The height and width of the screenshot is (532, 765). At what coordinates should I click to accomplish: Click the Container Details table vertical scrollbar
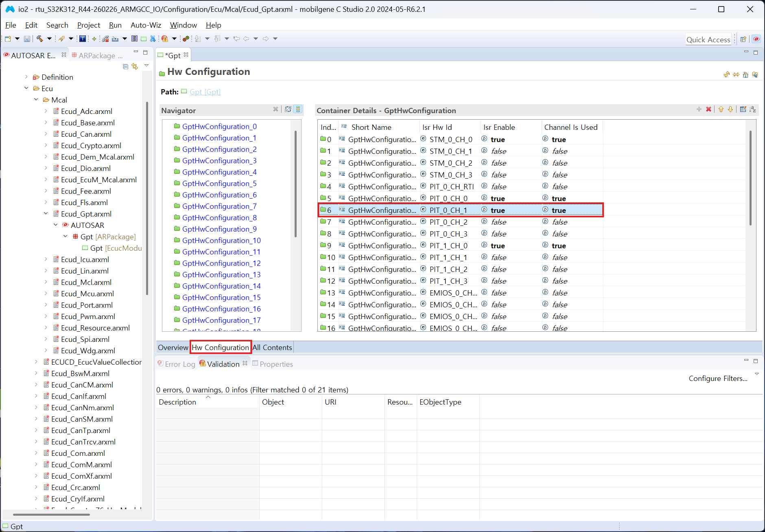pos(750,177)
